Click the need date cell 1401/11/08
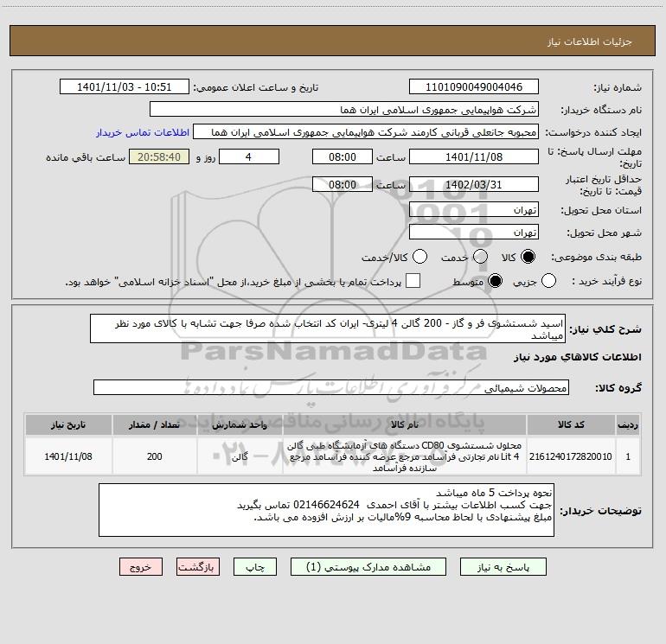 pos(68,456)
